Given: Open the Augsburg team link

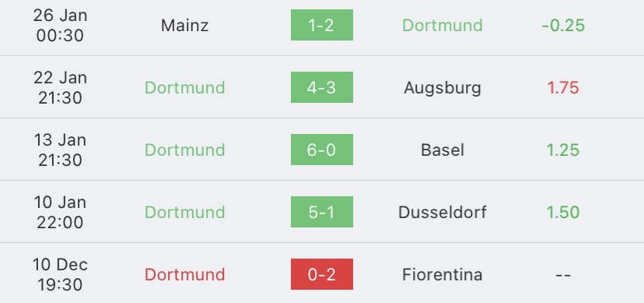Looking at the screenshot, I should click(443, 88).
